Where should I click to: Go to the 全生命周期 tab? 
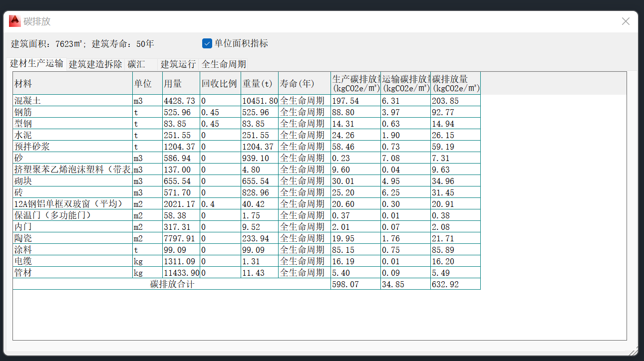pos(224,64)
